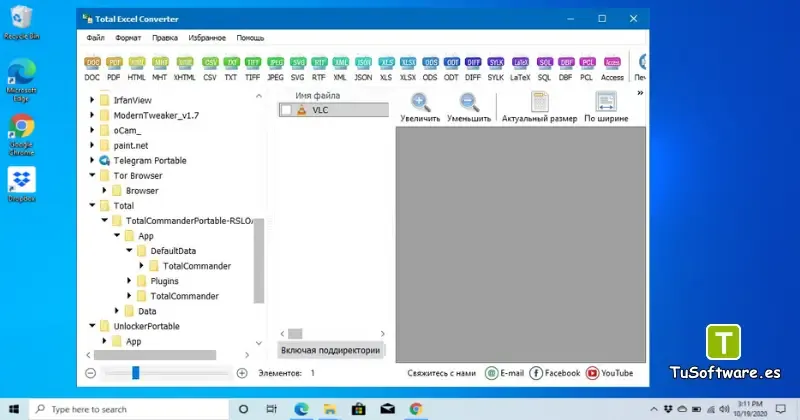800x420 pixels.
Task: Set preview to Актуальный размер
Action: coord(539,107)
